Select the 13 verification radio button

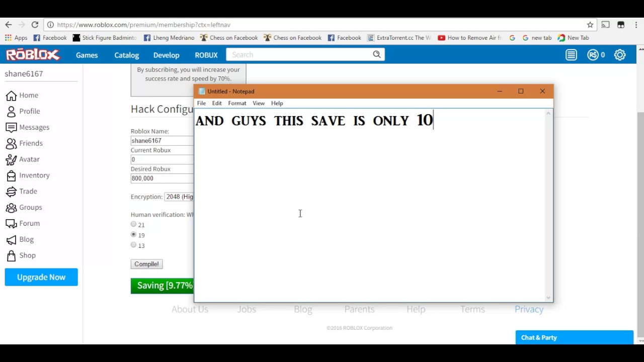pos(133,245)
